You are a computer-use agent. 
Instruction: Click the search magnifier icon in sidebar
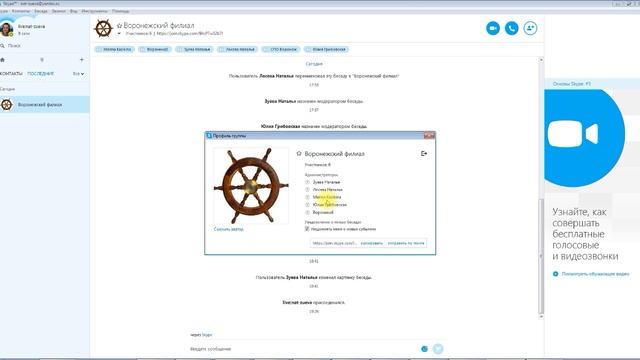click(2, 46)
